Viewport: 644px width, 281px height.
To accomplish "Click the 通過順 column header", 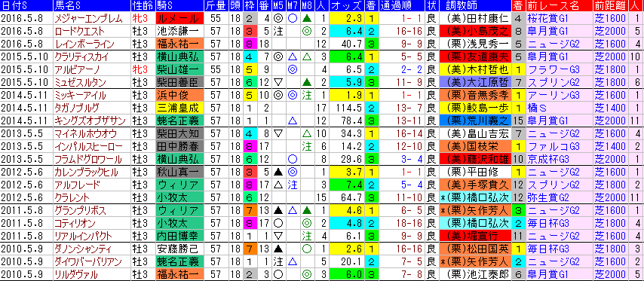I will coord(402,6).
